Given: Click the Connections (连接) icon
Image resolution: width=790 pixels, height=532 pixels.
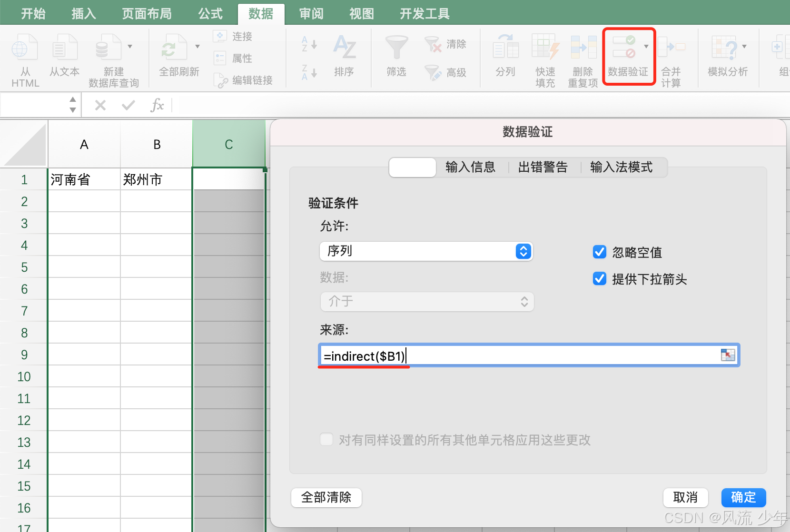Looking at the screenshot, I should 220,36.
